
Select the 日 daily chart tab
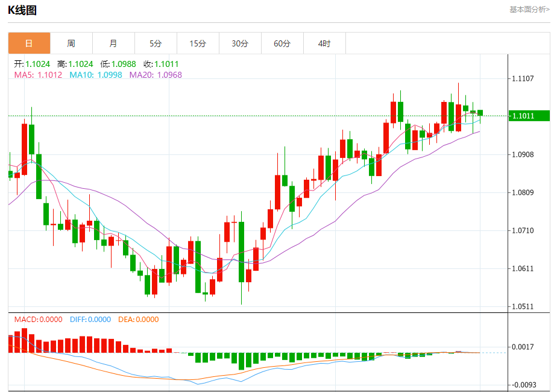point(29,43)
